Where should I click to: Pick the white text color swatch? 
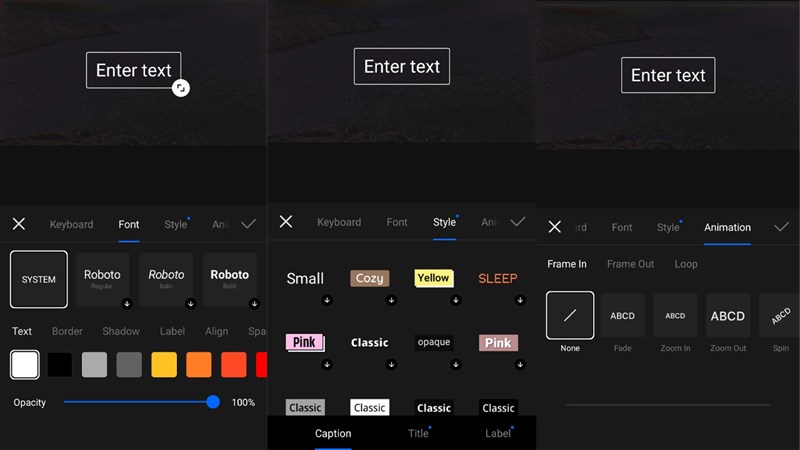tap(24, 364)
